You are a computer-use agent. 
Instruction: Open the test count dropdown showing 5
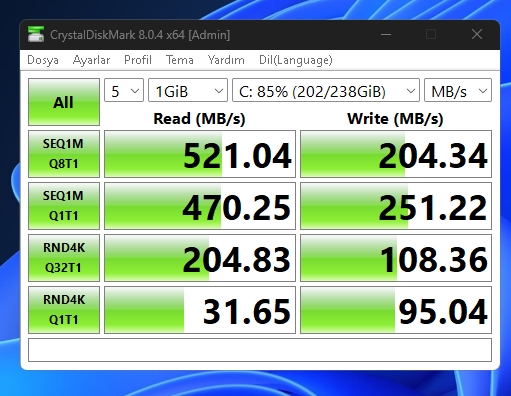pos(124,90)
